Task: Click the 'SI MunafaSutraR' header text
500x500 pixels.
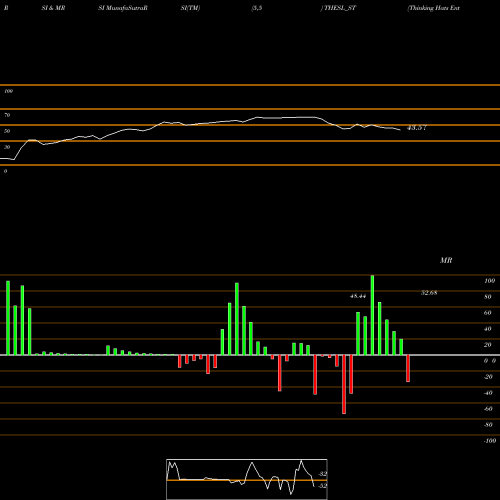Action: click(123, 8)
